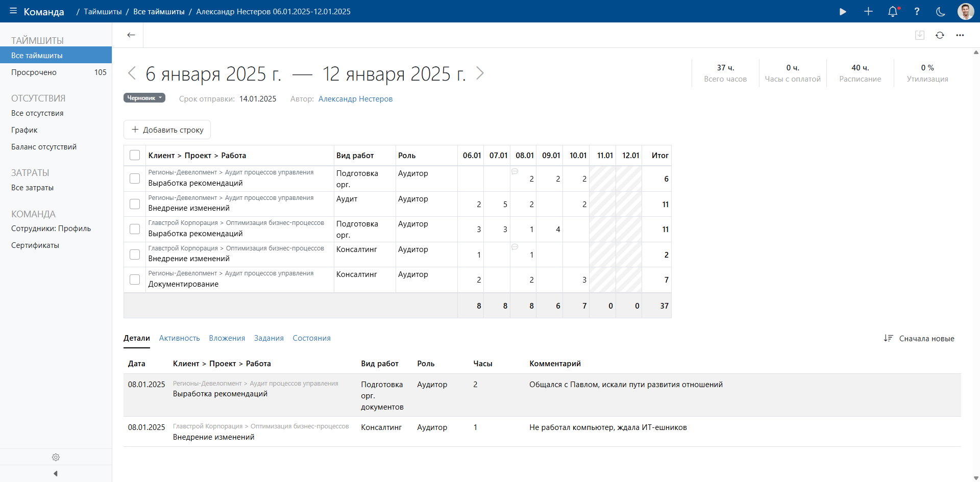Select checkbox of first Выработка рекомендаций row
This screenshot has width=980, height=482.
(135, 179)
